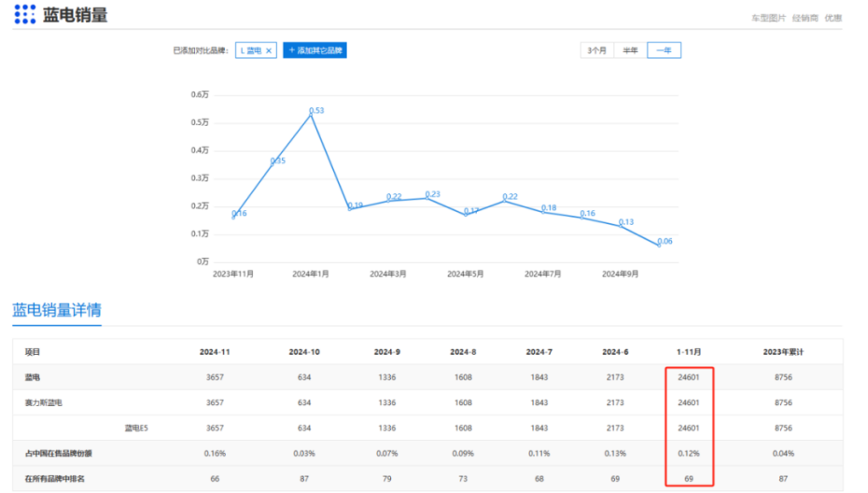The image size is (868, 493).
Task: Click the 项目 column header
Action: tap(33, 352)
